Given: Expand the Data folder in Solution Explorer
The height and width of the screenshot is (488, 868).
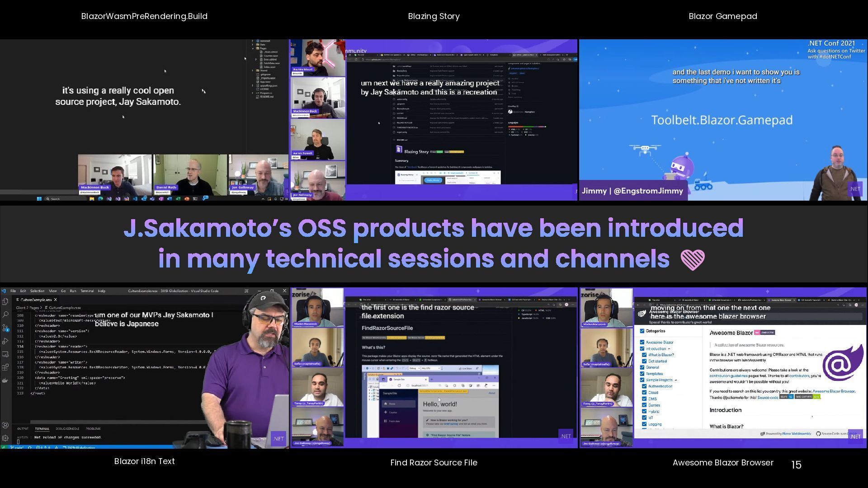Looking at the screenshot, I should 253,45.
